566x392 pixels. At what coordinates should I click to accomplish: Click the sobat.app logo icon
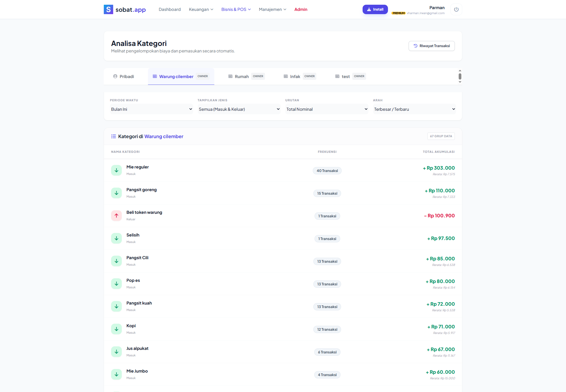108,9
